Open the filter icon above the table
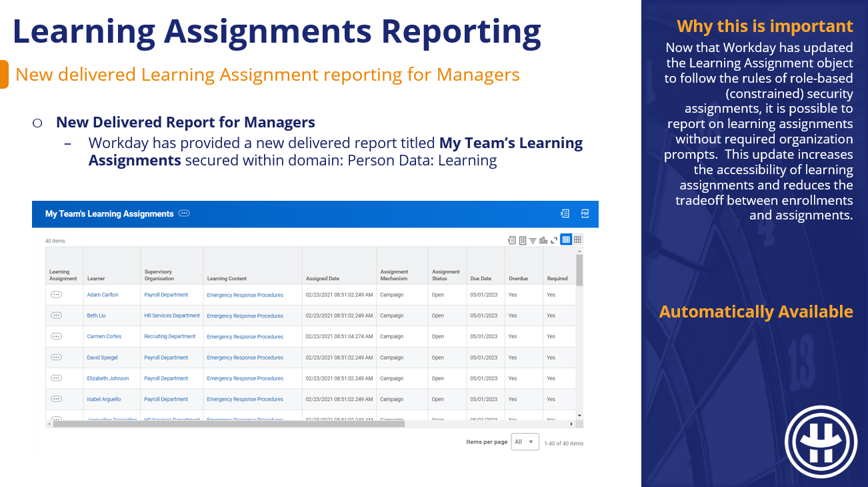868x487 pixels. click(533, 240)
